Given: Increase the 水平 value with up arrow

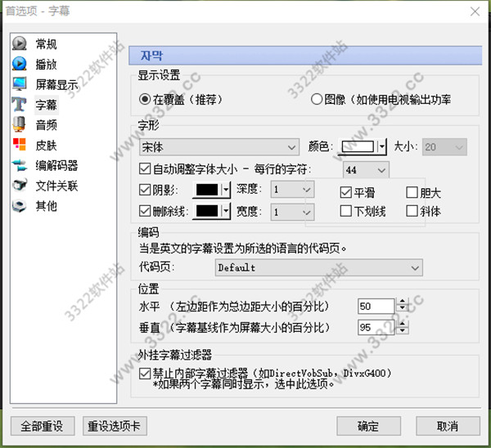Looking at the screenshot, I should pyautogui.click(x=403, y=302).
